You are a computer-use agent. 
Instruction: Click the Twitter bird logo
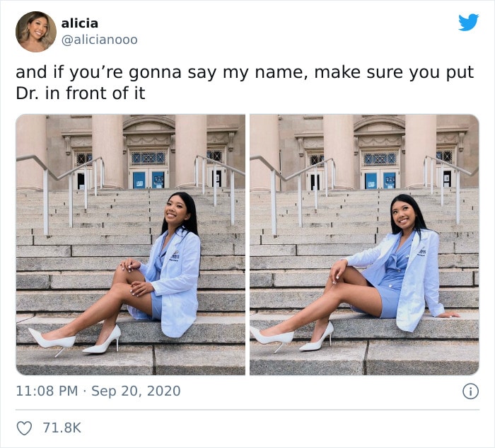[x=468, y=22]
